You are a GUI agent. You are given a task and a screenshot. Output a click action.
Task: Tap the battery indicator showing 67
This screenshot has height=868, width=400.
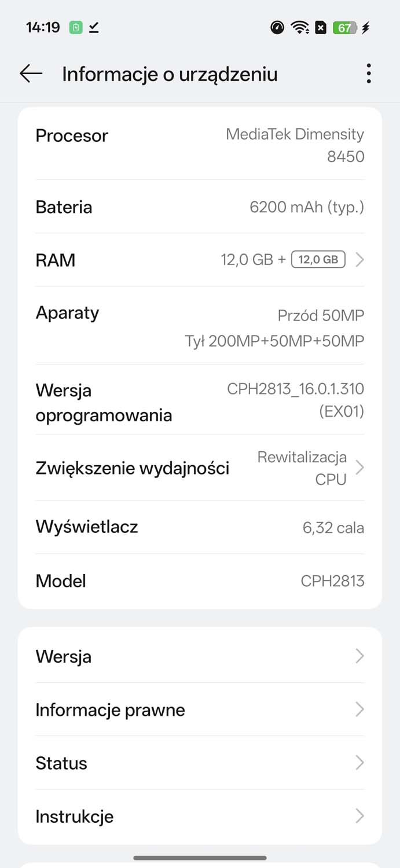point(344,27)
